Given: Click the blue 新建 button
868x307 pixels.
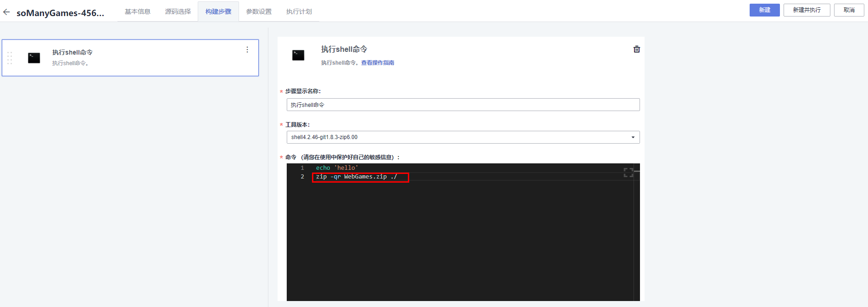Looking at the screenshot, I should point(765,10).
